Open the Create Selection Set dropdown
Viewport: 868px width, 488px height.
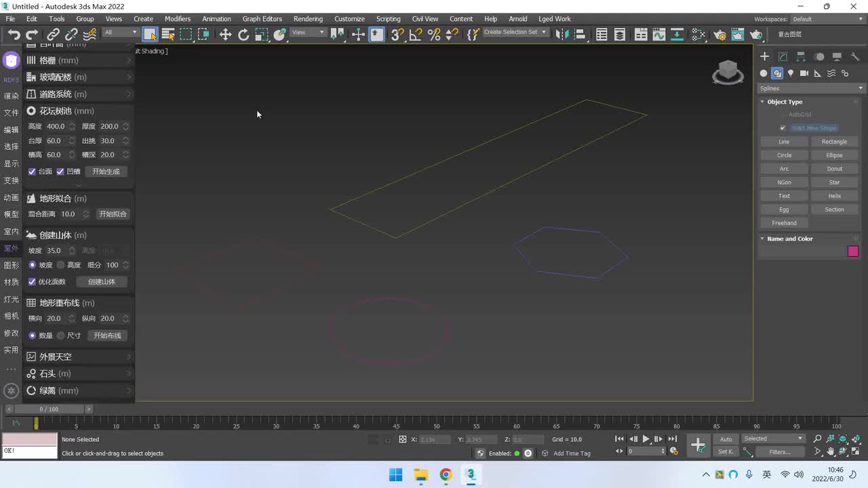coord(515,33)
